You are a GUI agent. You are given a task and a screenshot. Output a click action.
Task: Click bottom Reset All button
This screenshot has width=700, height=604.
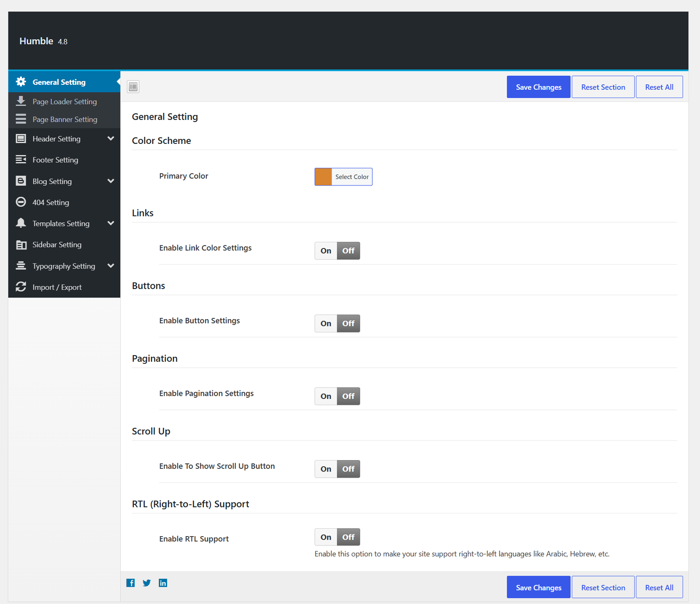coord(659,587)
